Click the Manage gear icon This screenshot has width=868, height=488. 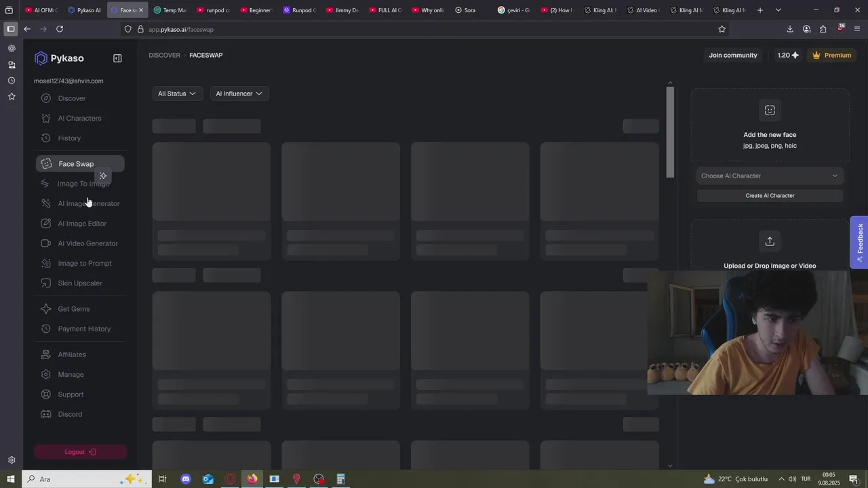point(46,375)
